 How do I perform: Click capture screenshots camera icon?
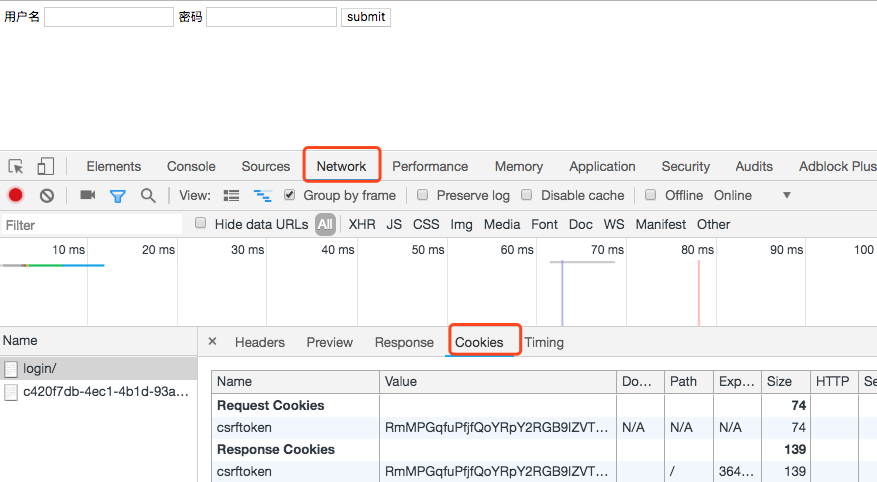click(x=88, y=196)
